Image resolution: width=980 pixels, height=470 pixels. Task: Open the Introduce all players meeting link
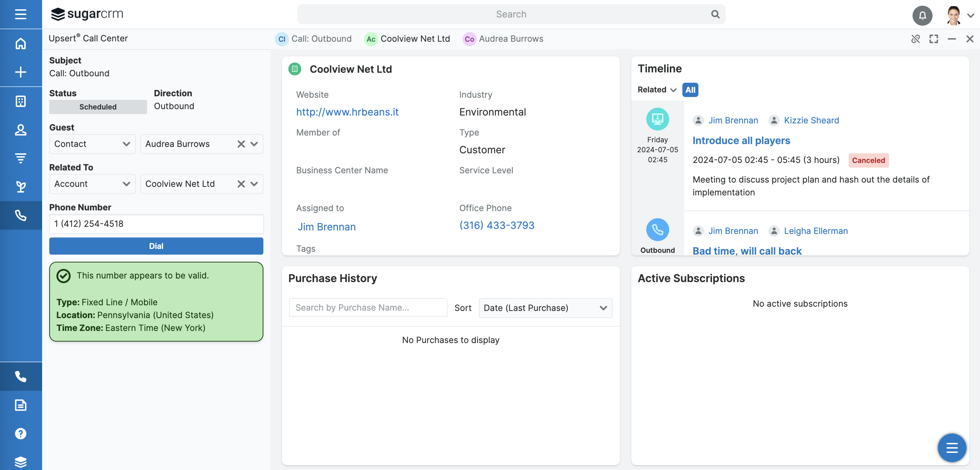pyautogui.click(x=741, y=140)
